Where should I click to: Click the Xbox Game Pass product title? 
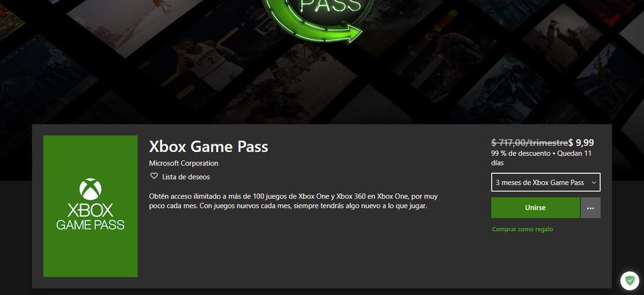(x=209, y=147)
